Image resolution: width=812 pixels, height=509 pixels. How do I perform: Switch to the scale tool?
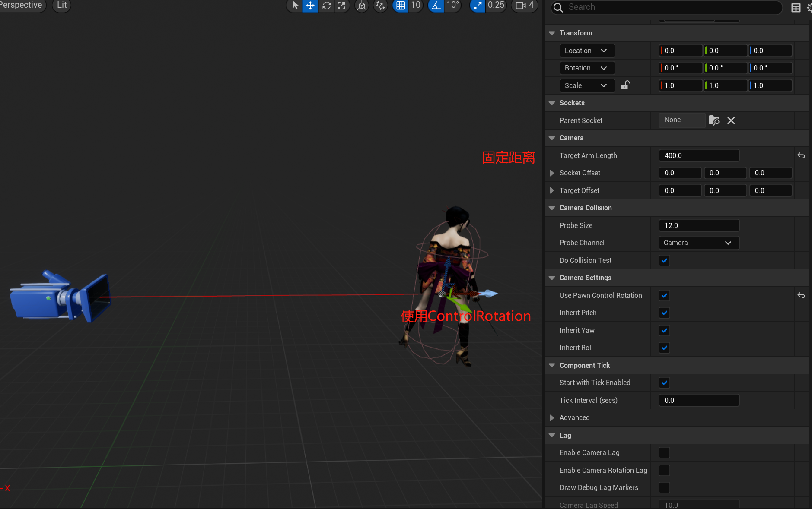click(342, 6)
